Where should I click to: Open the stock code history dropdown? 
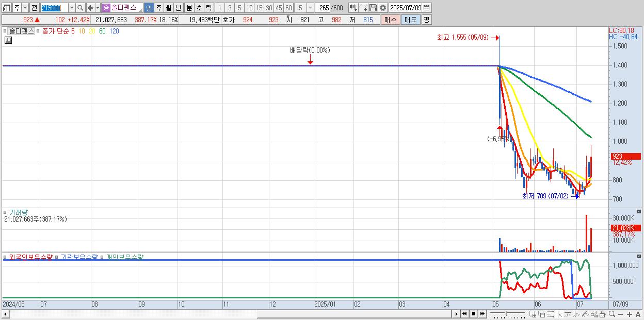click(x=72, y=8)
